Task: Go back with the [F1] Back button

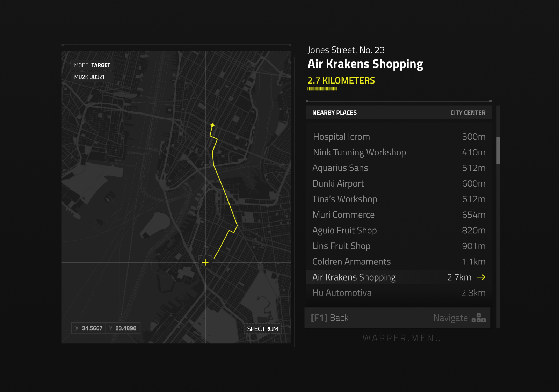Action: (x=329, y=318)
